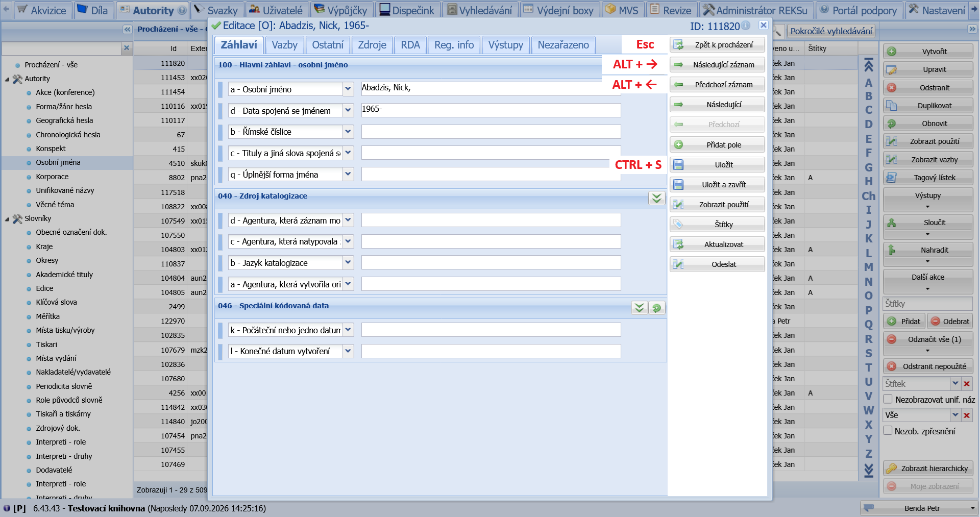The width and height of the screenshot is (980, 517).
Task: Open the 'a - Osobní jméno' subfield dropdown
Action: tap(348, 89)
